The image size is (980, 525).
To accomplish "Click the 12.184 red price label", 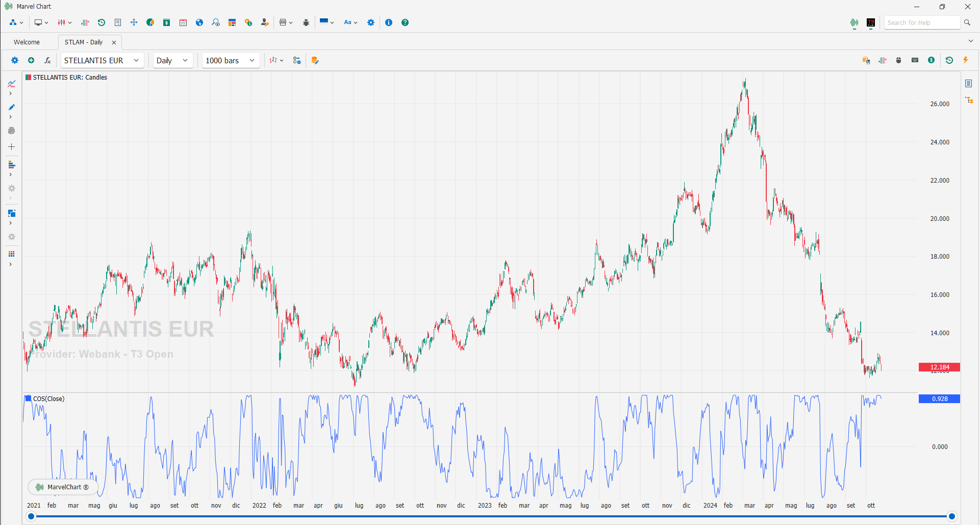I will point(939,367).
